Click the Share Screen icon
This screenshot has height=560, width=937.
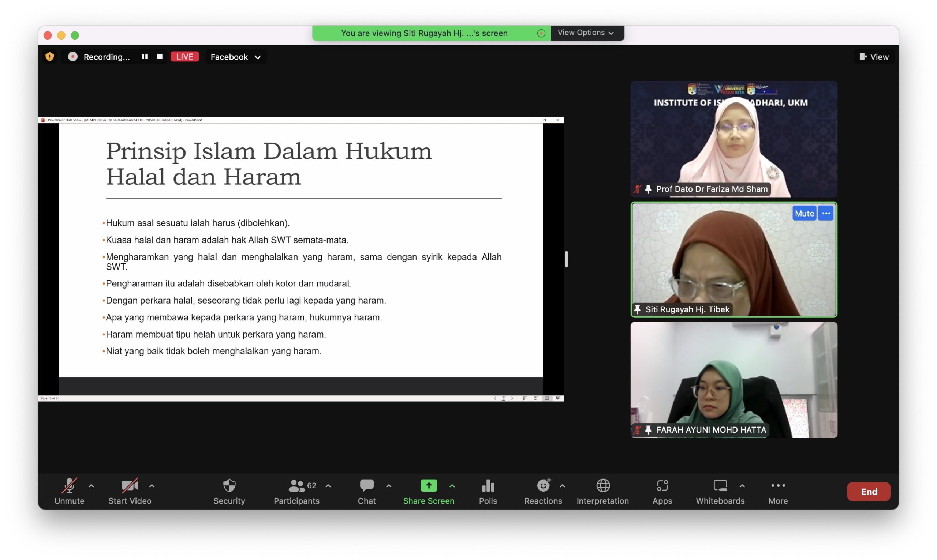click(429, 486)
